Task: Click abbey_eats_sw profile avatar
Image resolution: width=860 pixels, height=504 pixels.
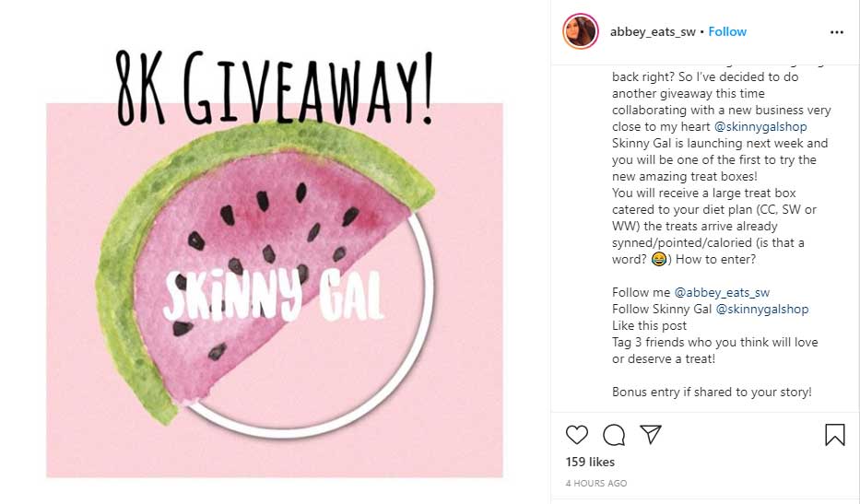Action: click(x=581, y=31)
